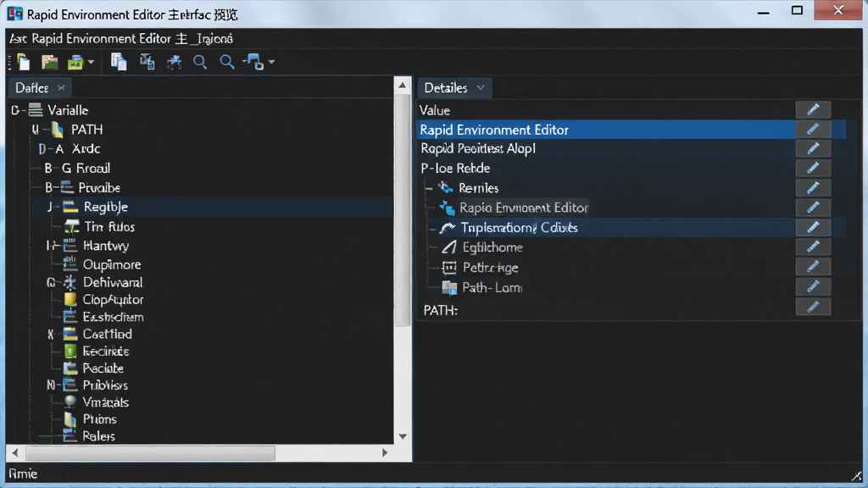Click the Path-Lom item icon
The width and height of the screenshot is (868, 488).
449,288
